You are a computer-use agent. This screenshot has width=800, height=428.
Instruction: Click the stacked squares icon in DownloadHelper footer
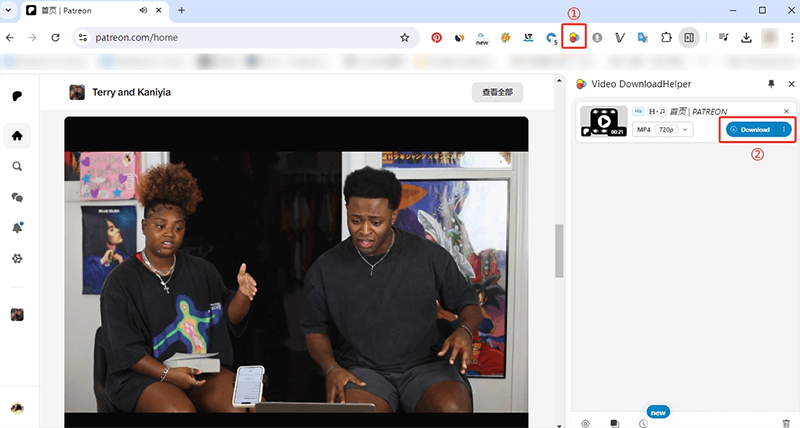click(x=614, y=423)
